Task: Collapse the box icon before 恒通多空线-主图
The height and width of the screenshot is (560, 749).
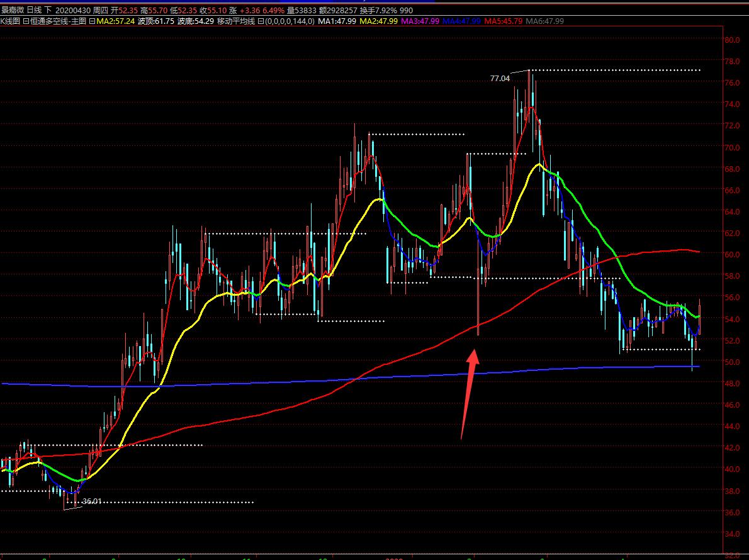Action: (x=26, y=21)
